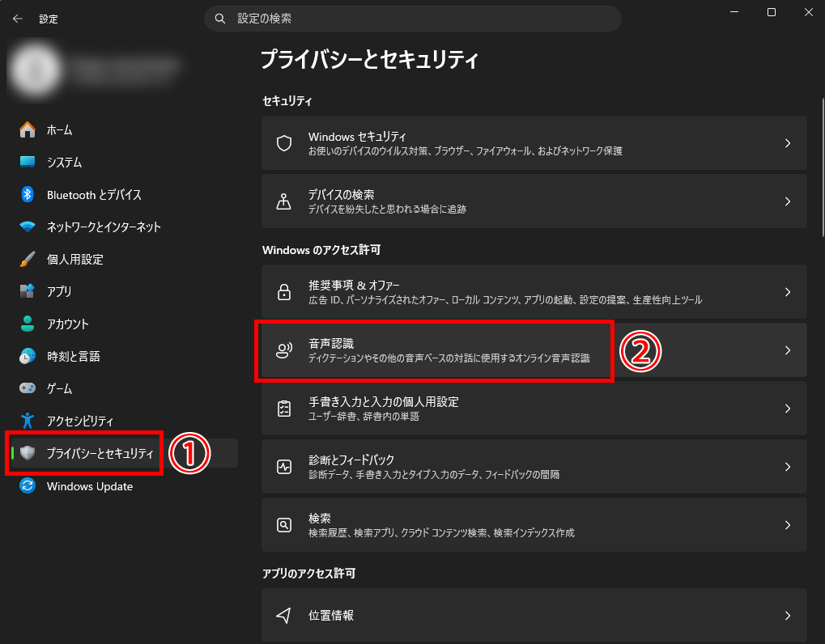The height and width of the screenshot is (644, 825).
Task: Open Windows Update section
Action: coord(122,485)
